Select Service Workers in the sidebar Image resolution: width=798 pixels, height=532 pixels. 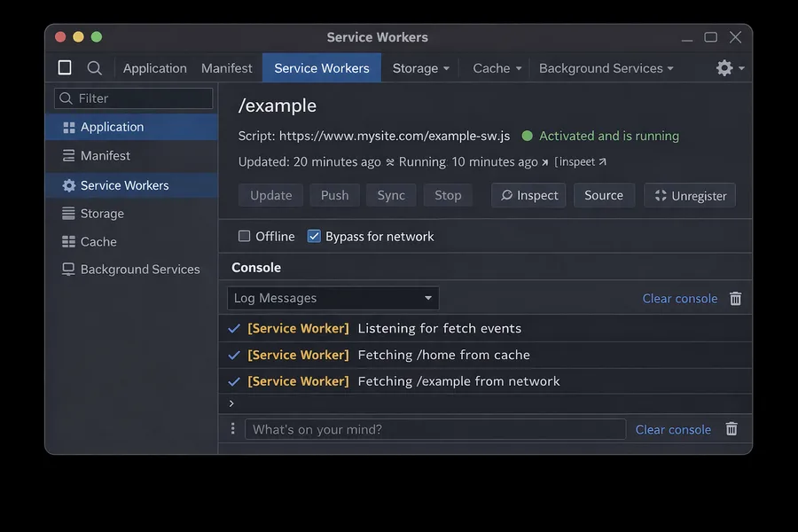coord(132,185)
